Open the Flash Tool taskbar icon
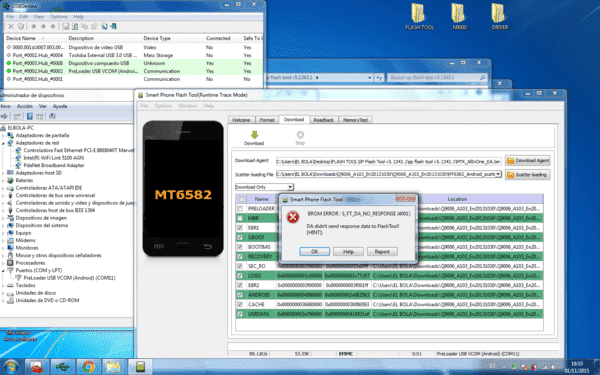The height and width of the screenshot is (375, 600). coord(140,367)
